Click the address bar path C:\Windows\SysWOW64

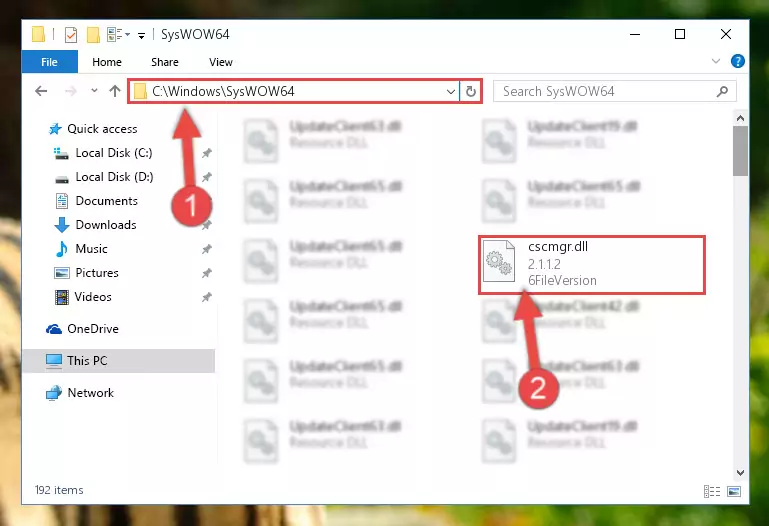click(223, 91)
